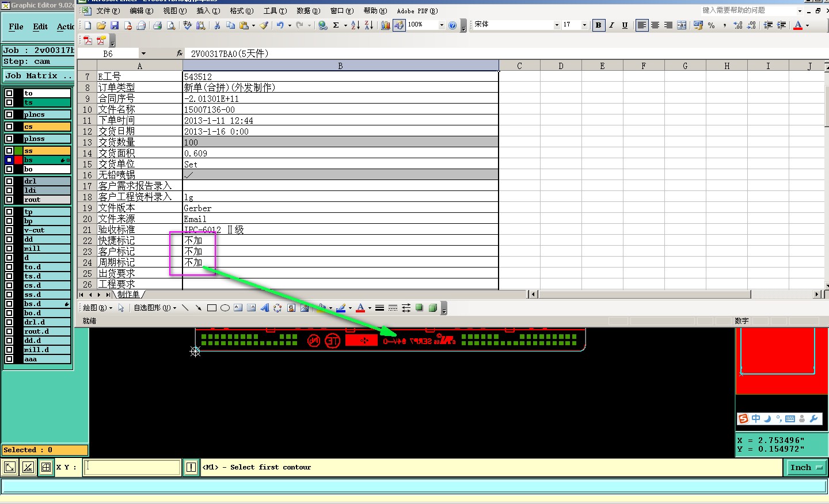The width and height of the screenshot is (829, 504).
Task: Expand the Name Box dropdown next to B6
Action: (x=143, y=54)
